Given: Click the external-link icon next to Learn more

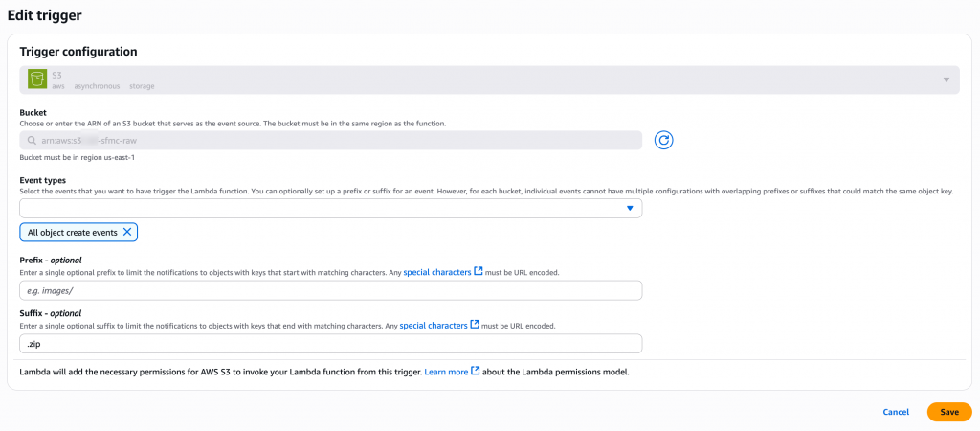Looking at the screenshot, I should coord(475,372).
